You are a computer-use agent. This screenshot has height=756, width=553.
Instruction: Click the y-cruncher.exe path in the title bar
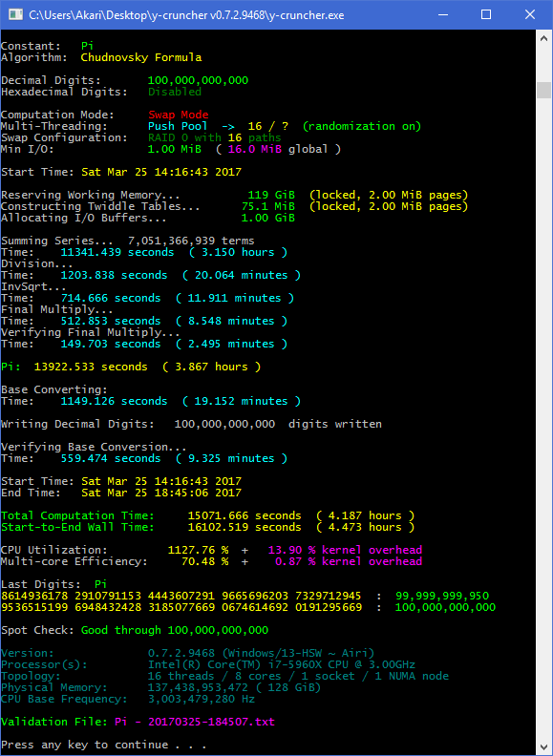[186, 15]
